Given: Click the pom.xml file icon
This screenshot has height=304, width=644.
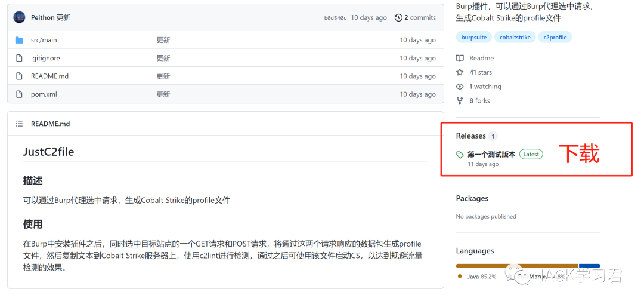Looking at the screenshot, I should [19, 94].
